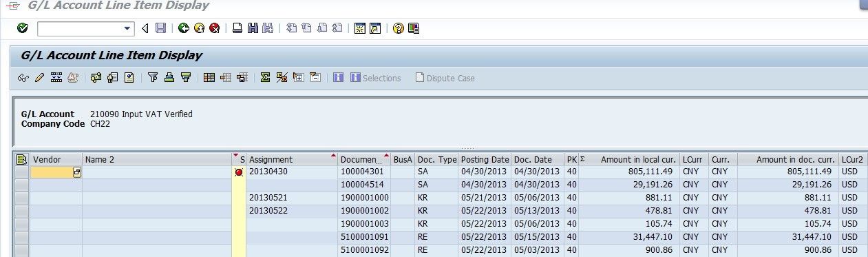Open a new session icon
This screenshot has width=868, height=257.
point(359,28)
